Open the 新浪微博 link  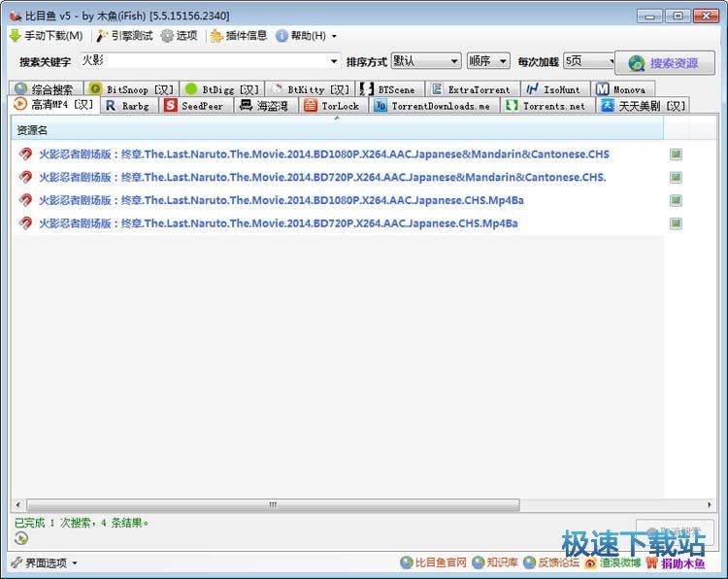(612, 562)
